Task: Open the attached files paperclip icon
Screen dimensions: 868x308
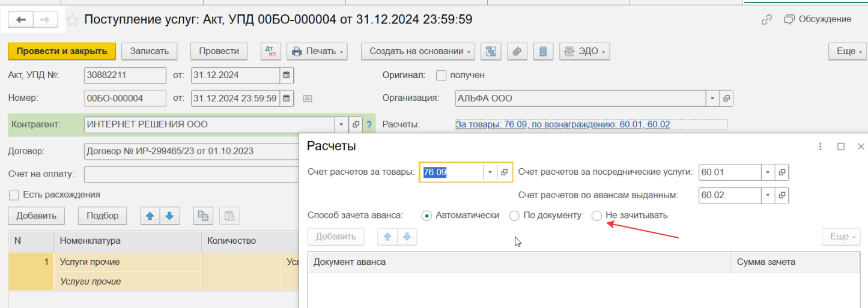Action: pos(517,52)
